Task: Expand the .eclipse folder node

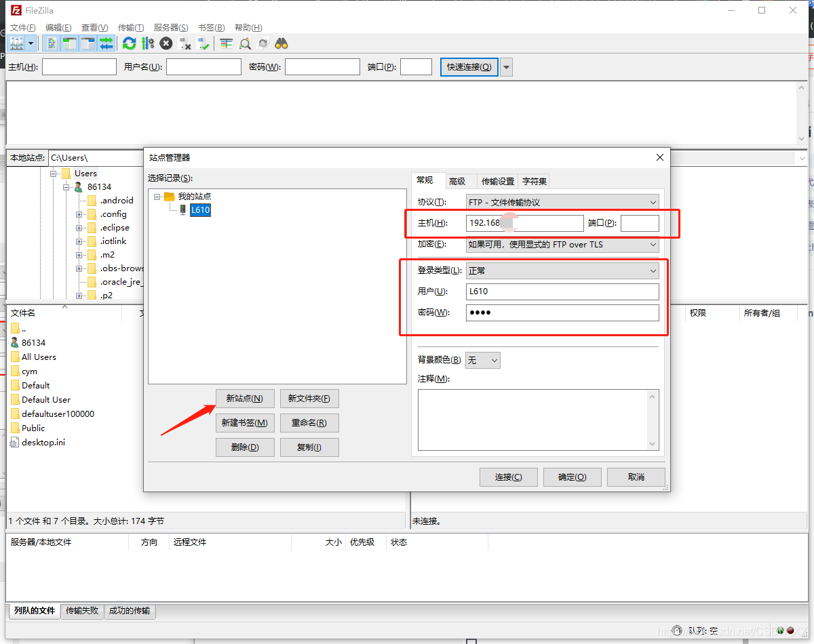Action: pos(79,228)
